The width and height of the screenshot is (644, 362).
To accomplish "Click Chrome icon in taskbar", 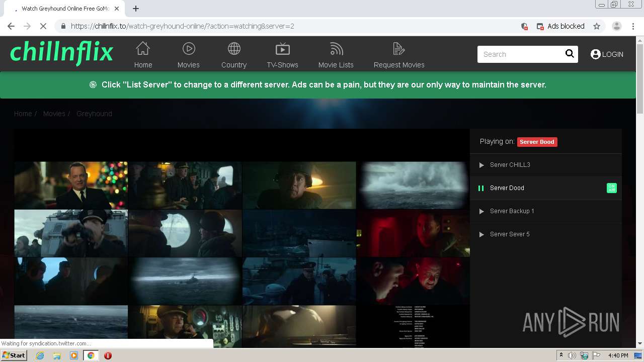I will (91, 355).
